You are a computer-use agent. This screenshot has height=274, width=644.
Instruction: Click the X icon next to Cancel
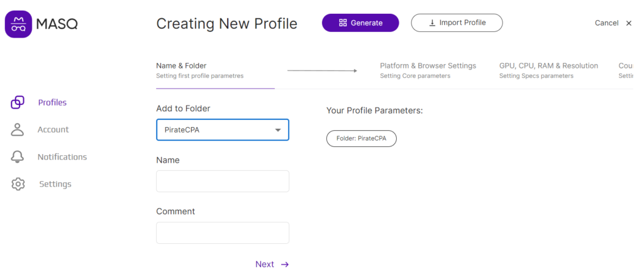629,23
